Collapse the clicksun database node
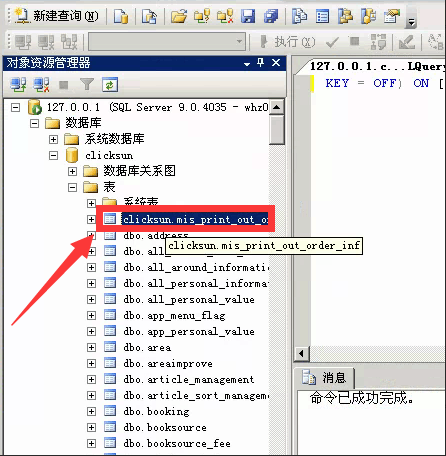Image resolution: width=446 pixels, height=456 pixels. coord(53,155)
